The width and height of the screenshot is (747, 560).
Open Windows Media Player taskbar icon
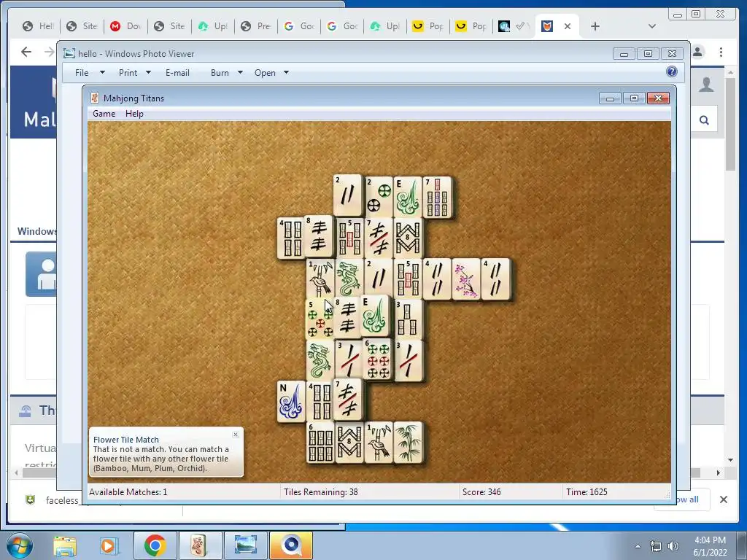(x=108, y=545)
